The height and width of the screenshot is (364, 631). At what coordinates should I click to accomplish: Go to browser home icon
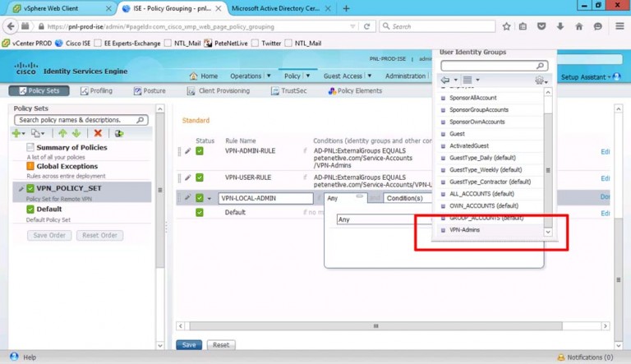(579, 26)
